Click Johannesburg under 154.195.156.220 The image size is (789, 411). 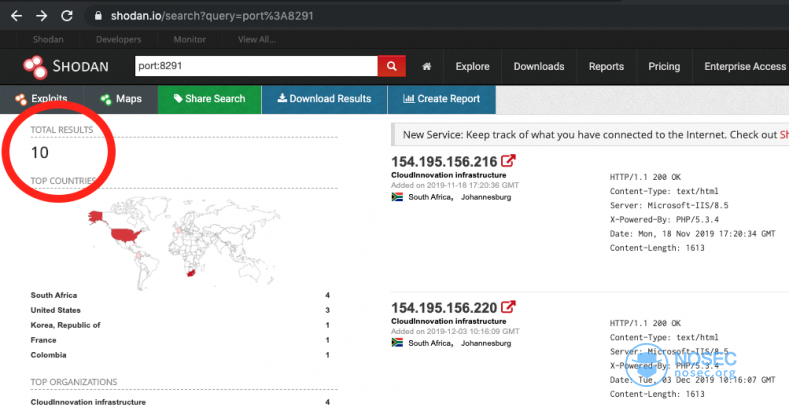pos(486,343)
